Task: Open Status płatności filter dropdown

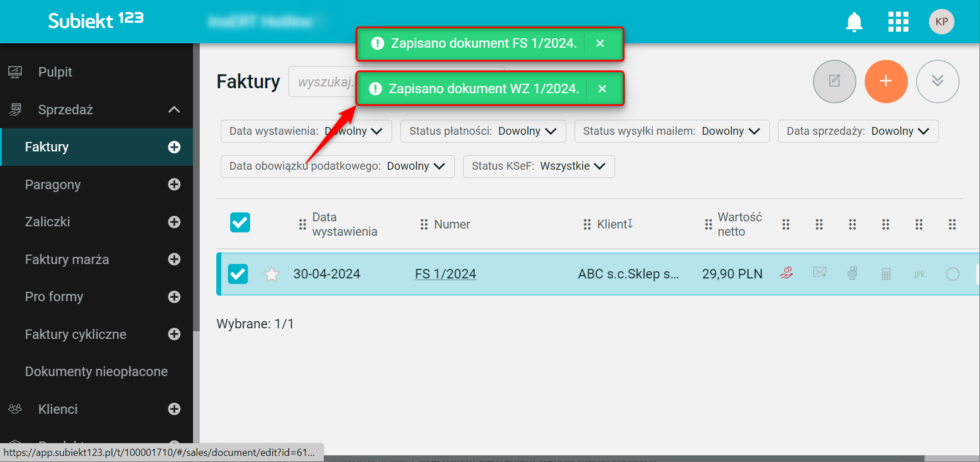Action: point(483,131)
